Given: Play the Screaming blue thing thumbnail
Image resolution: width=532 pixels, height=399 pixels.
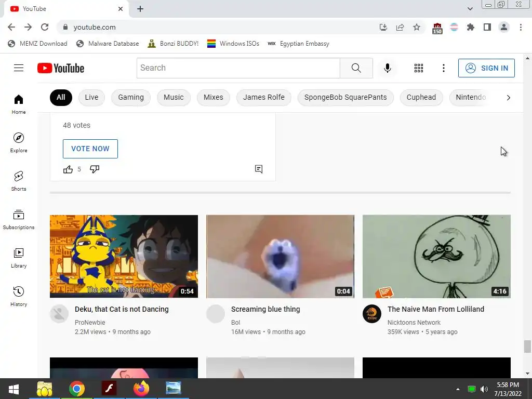Looking at the screenshot, I should [280, 257].
